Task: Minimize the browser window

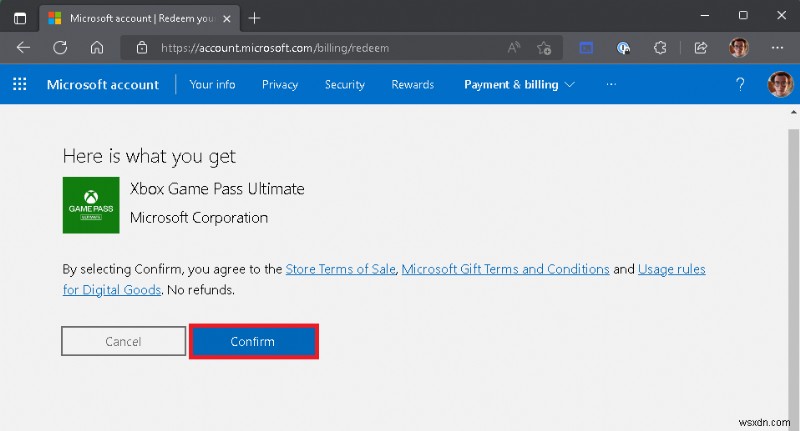Action: pos(705,15)
